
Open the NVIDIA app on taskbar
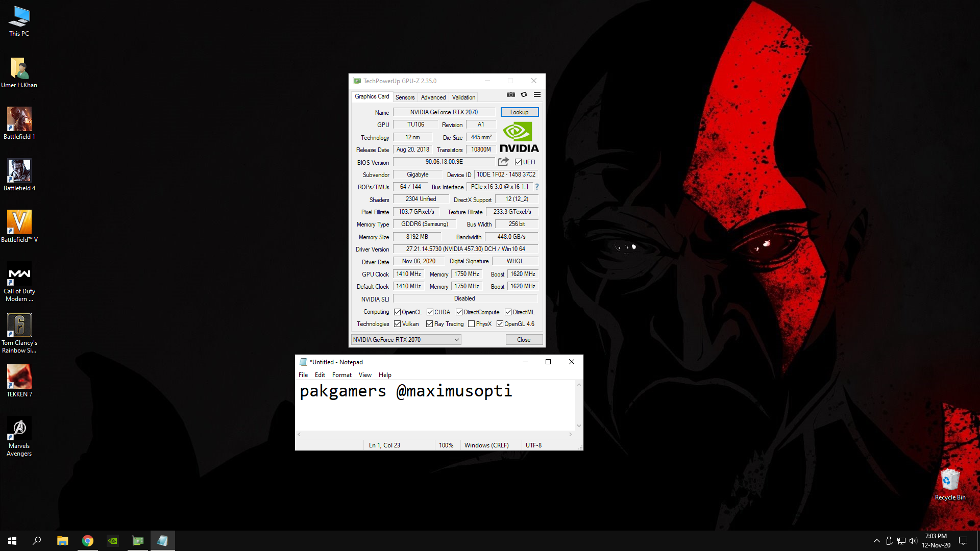[113, 541]
